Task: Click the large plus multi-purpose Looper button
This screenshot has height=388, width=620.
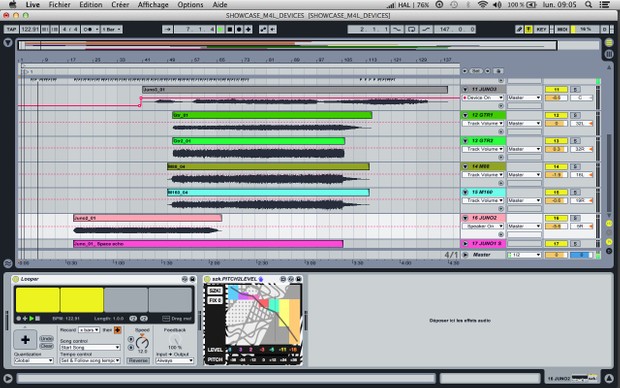Action: click(25, 339)
